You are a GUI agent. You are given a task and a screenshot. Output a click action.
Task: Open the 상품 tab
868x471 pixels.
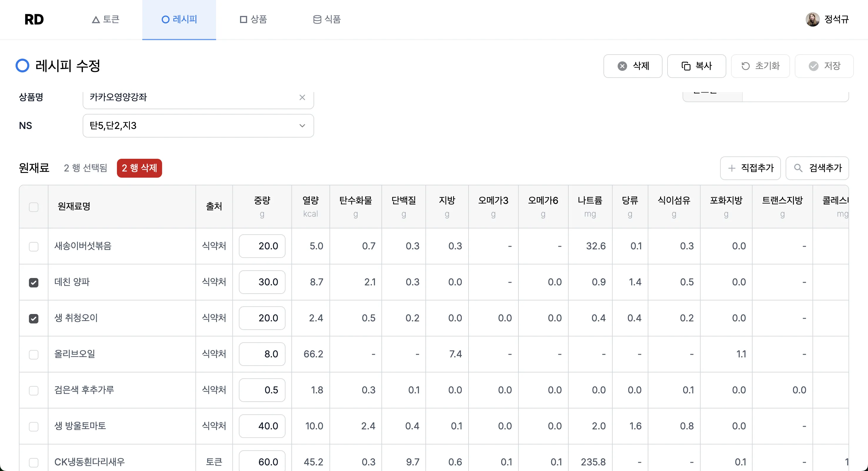click(x=253, y=19)
